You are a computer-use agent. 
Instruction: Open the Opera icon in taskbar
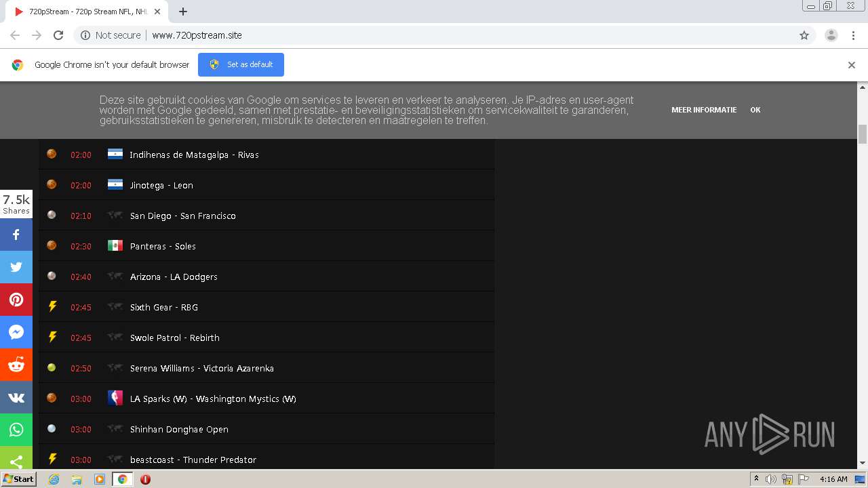click(145, 479)
